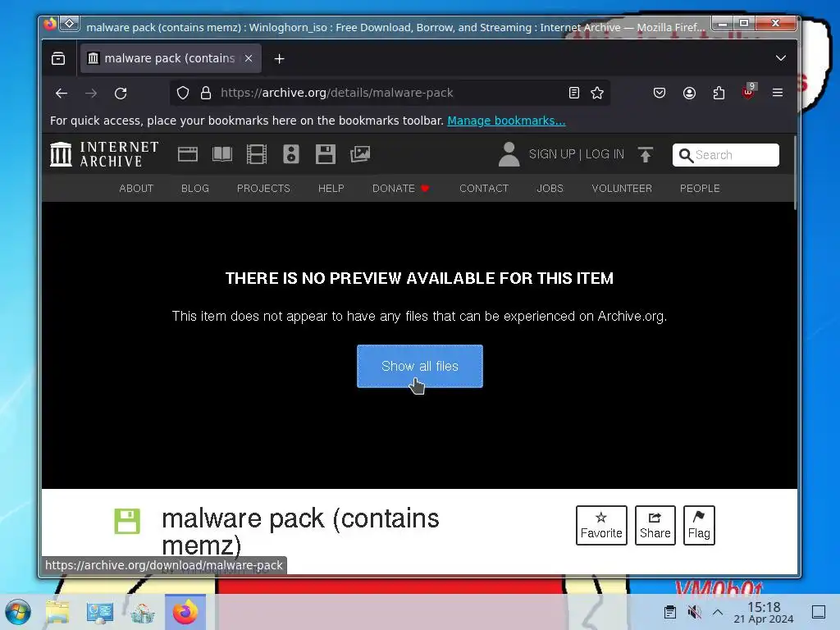Click the upload arrow icon

tap(646, 154)
